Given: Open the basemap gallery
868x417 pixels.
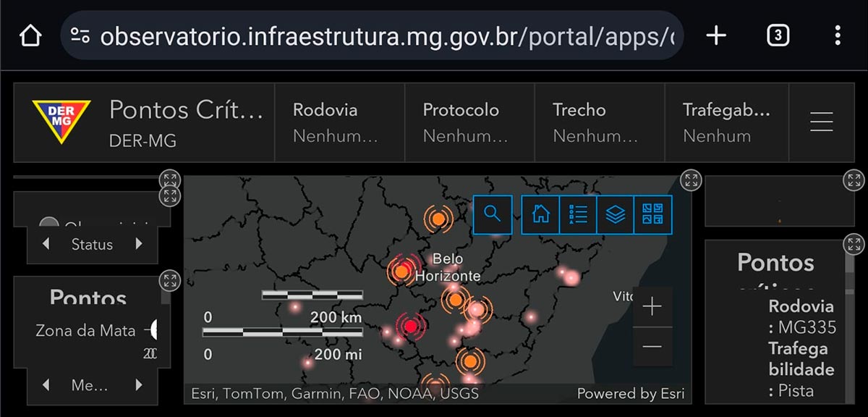Looking at the screenshot, I should tap(653, 214).
